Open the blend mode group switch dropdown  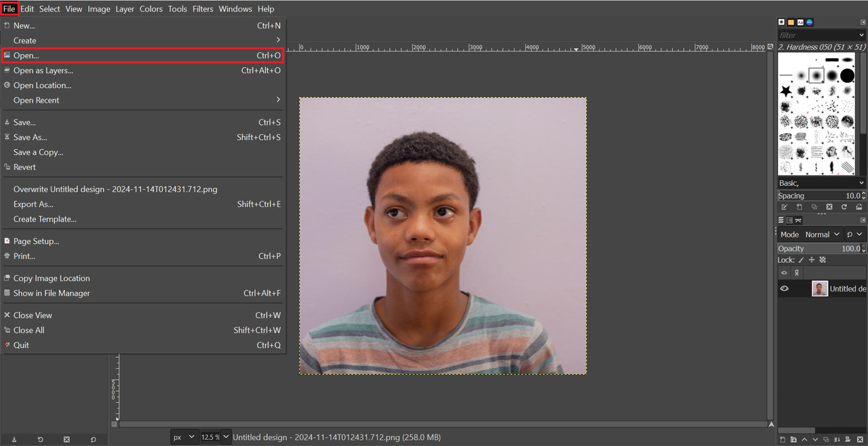(855, 235)
